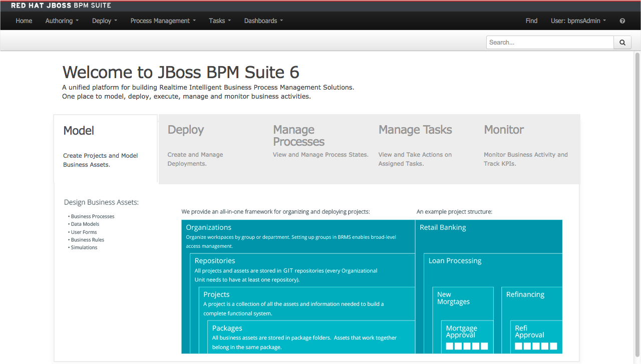641x364 pixels.
Task: Click inside the Search text field
Action: pyautogui.click(x=549, y=42)
